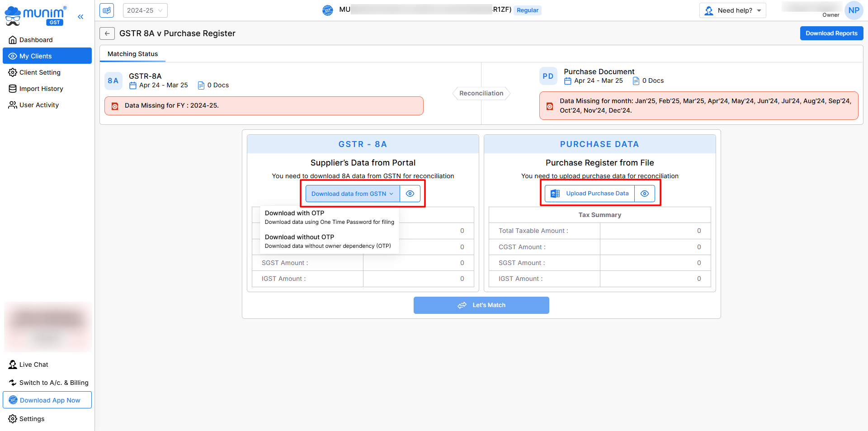Click the Download Reports button

click(x=831, y=33)
